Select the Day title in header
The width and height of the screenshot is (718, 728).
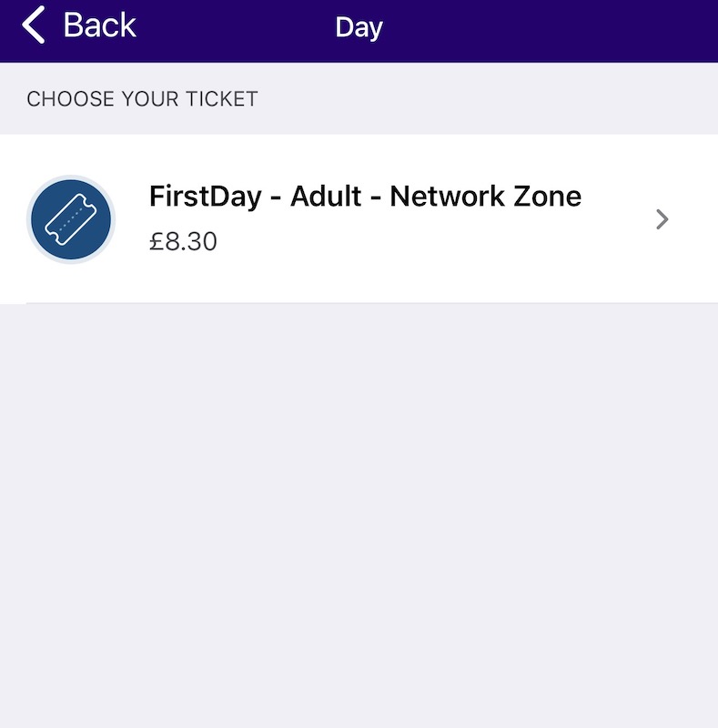(x=359, y=27)
